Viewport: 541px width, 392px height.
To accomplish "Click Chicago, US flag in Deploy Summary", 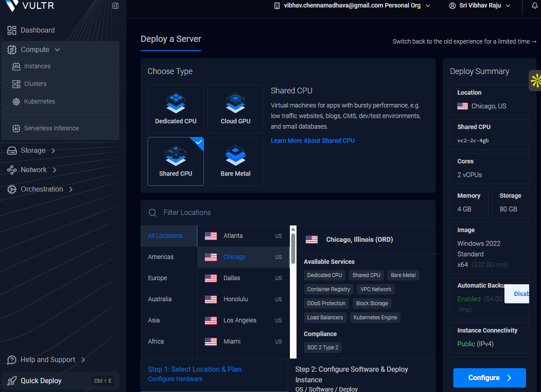I will pos(463,106).
